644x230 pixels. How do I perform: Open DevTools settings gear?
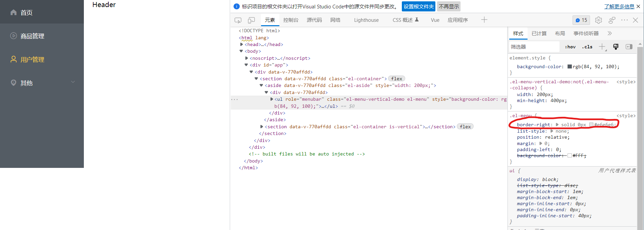tap(598, 20)
